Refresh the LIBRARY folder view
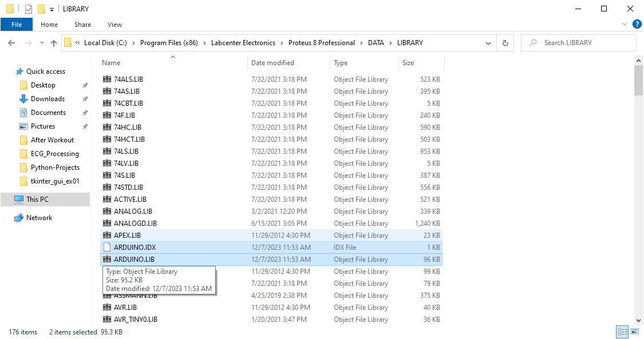The image size is (644, 339). [x=505, y=43]
